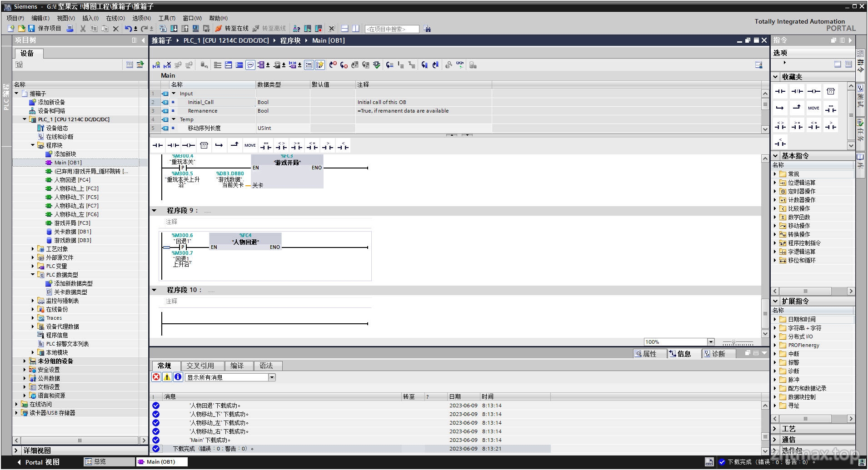Collapse 程序段 10 network

[x=154, y=290]
